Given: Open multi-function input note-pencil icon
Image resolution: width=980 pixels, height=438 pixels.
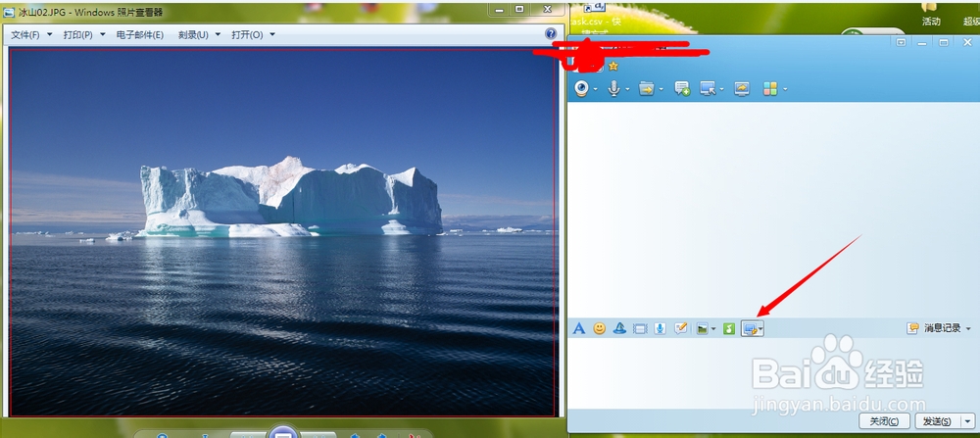Looking at the screenshot, I should (x=681, y=328).
